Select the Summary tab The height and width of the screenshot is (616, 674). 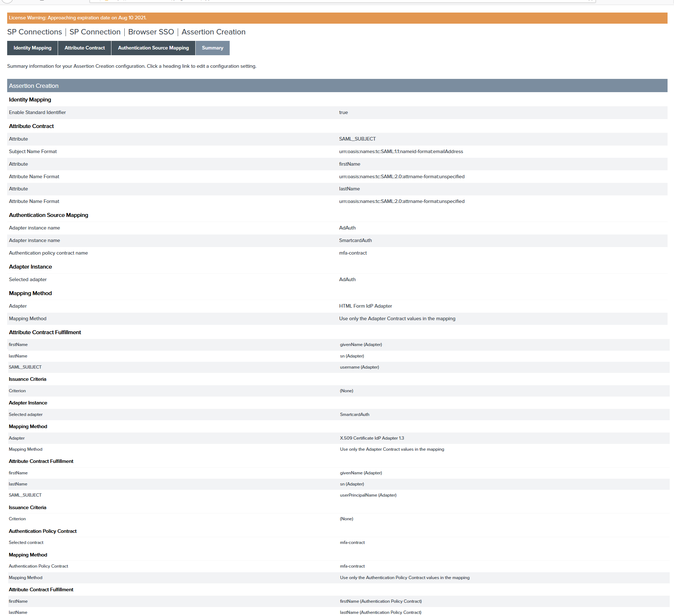click(x=212, y=48)
